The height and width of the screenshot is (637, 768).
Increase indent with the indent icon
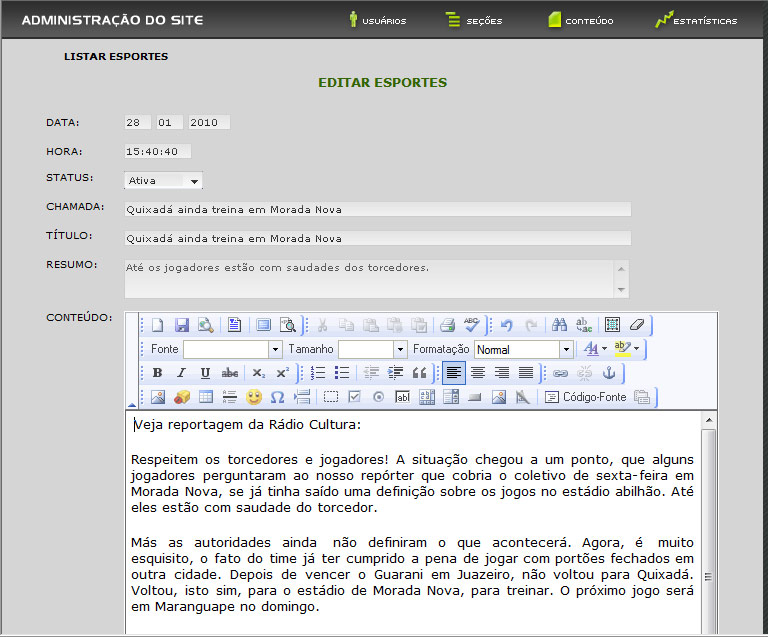[395, 373]
